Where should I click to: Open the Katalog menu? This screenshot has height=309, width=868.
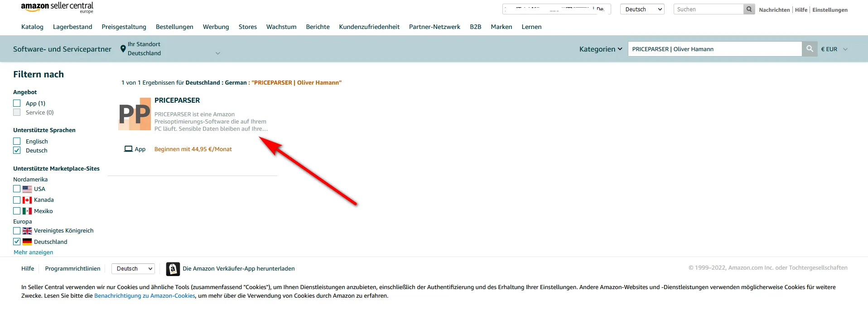click(32, 27)
